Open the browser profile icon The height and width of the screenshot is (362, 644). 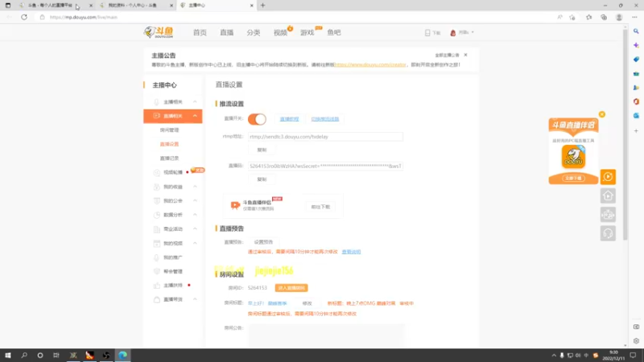click(619, 17)
